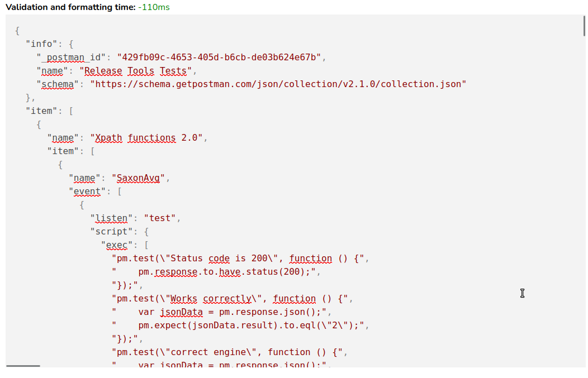Place cursor on the "listen" key

pyautogui.click(x=111, y=218)
